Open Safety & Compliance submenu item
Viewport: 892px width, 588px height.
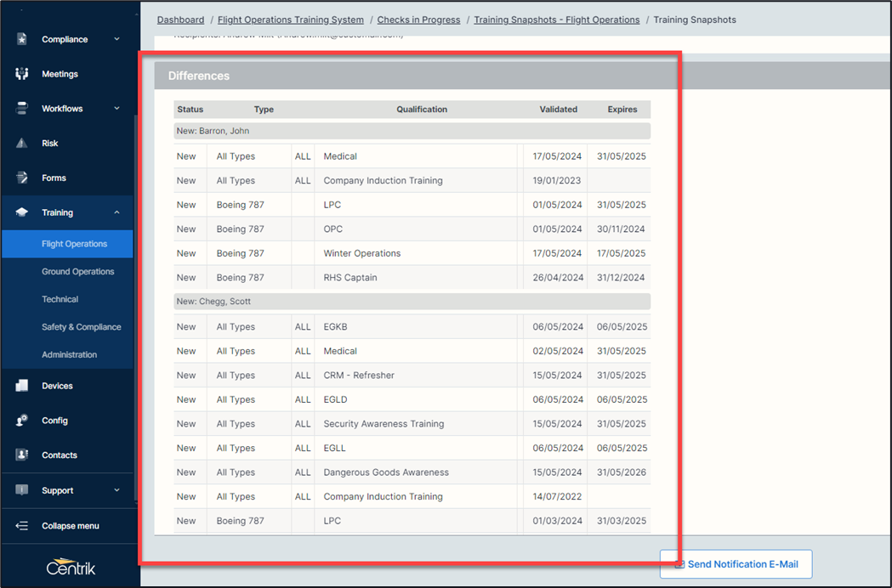(81, 327)
